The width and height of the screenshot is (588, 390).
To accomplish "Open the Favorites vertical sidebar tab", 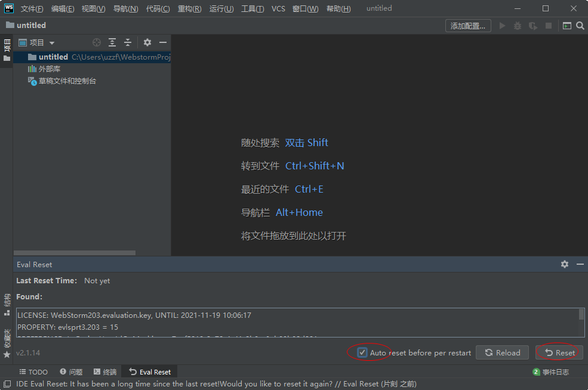I will (7, 343).
